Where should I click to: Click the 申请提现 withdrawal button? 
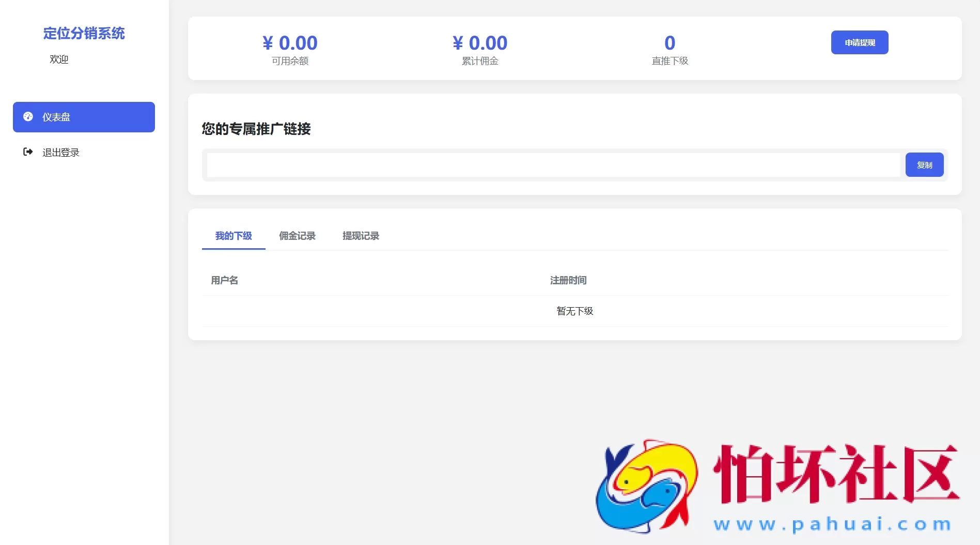click(859, 42)
